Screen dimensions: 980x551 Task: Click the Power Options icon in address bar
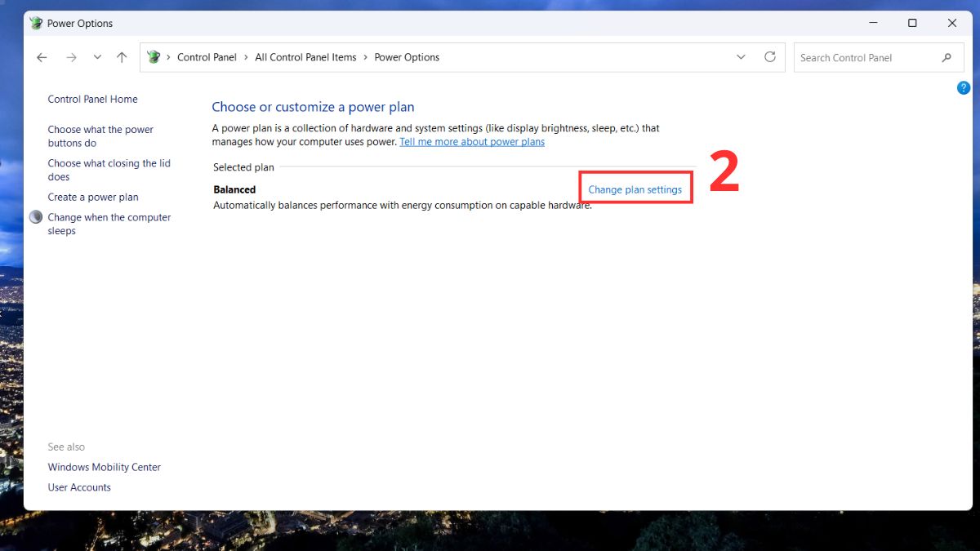[x=154, y=57]
